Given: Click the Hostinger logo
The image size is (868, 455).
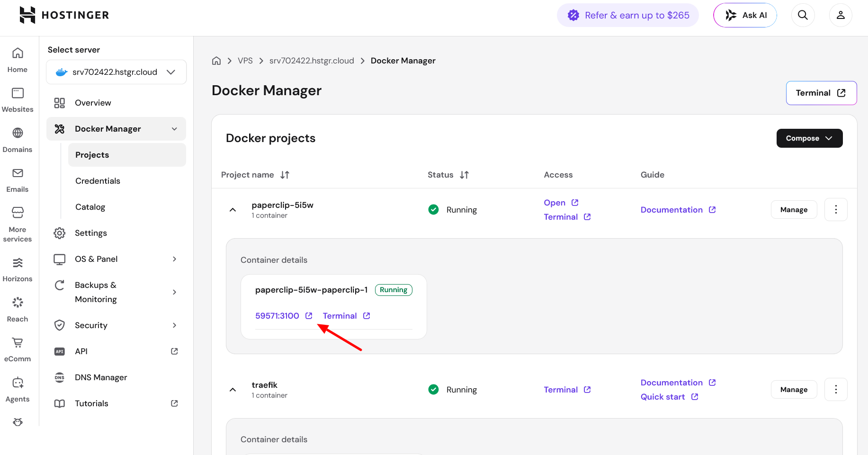Looking at the screenshot, I should [64, 15].
